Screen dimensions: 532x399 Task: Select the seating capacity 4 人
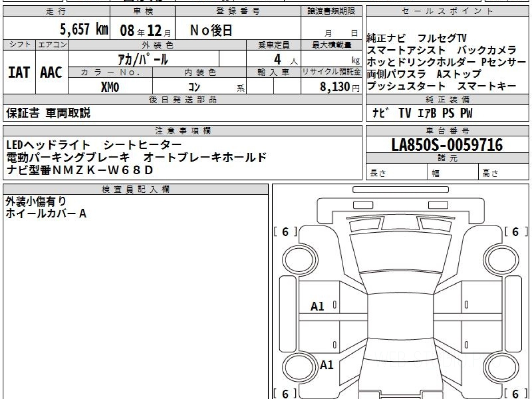285,59
